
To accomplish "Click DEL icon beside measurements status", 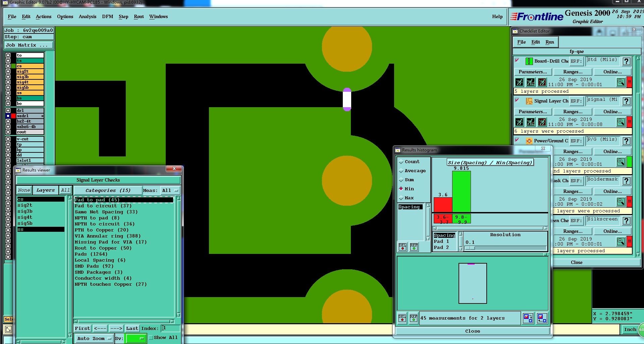I will (x=402, y=318).
